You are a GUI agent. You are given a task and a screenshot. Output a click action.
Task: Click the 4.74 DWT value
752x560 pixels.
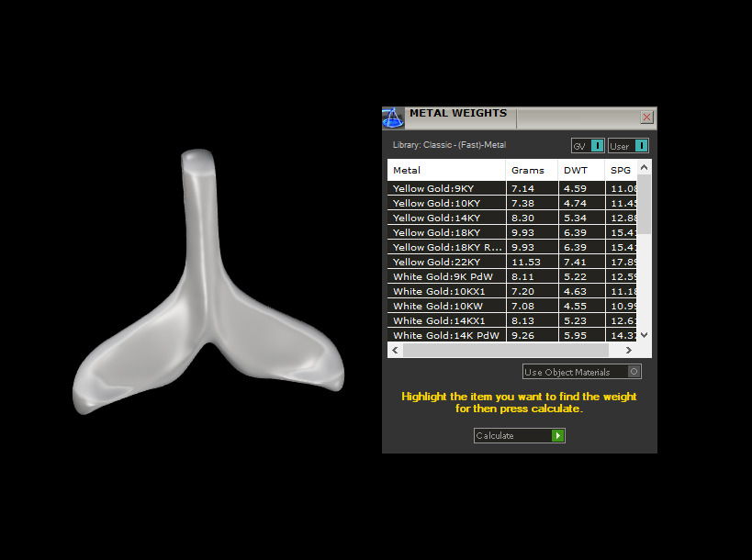point(575,203)
